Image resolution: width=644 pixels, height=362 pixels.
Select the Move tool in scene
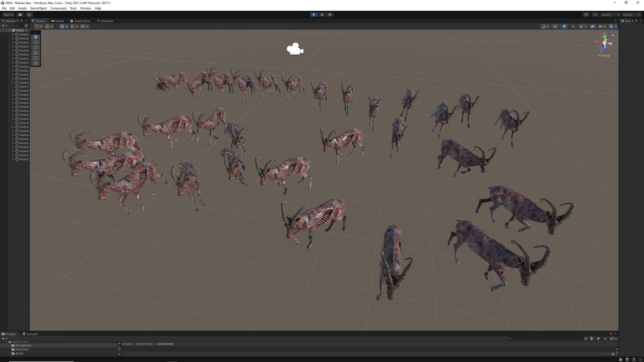coord(36,42)
